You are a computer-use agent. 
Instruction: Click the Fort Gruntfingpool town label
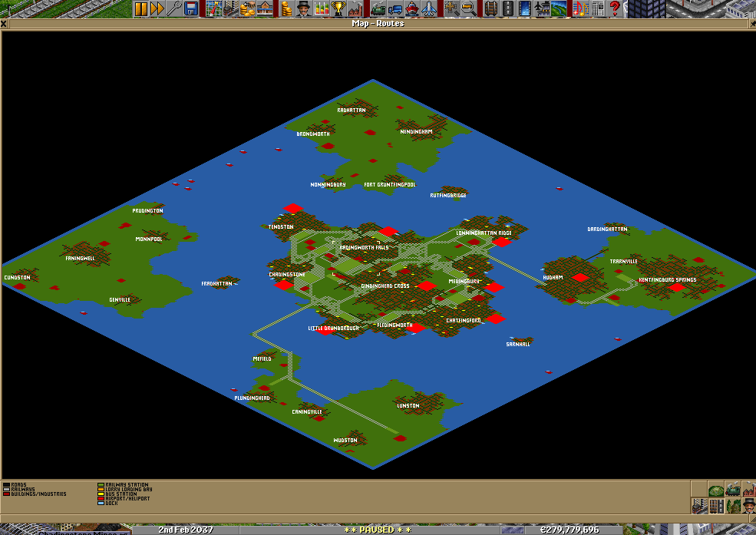click(x=390, y=184)
